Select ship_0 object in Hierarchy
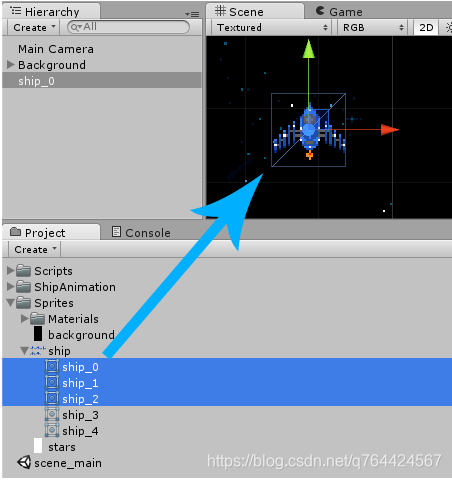This screenshot has width=452, height=480. [x=102, y=81]
